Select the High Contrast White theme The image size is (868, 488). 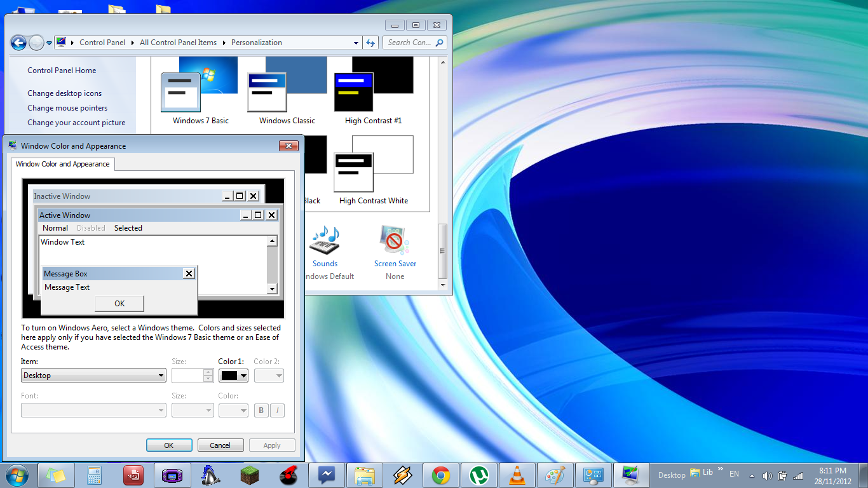click(x=374, y=170)
